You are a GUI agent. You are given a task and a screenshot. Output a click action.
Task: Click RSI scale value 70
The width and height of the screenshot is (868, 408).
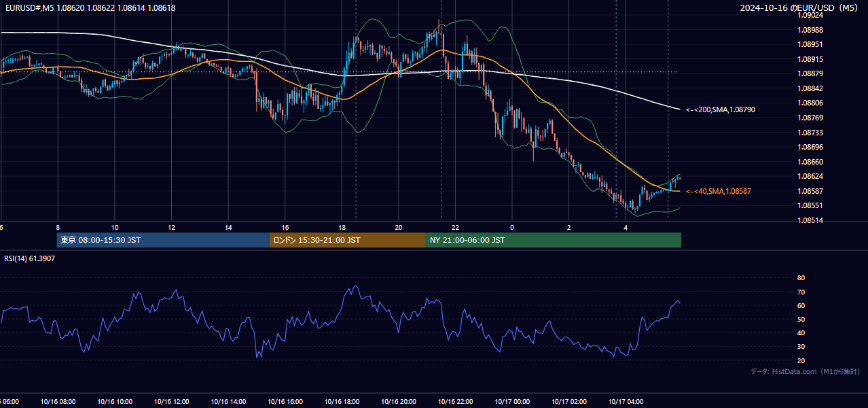[x=801, y=292]
